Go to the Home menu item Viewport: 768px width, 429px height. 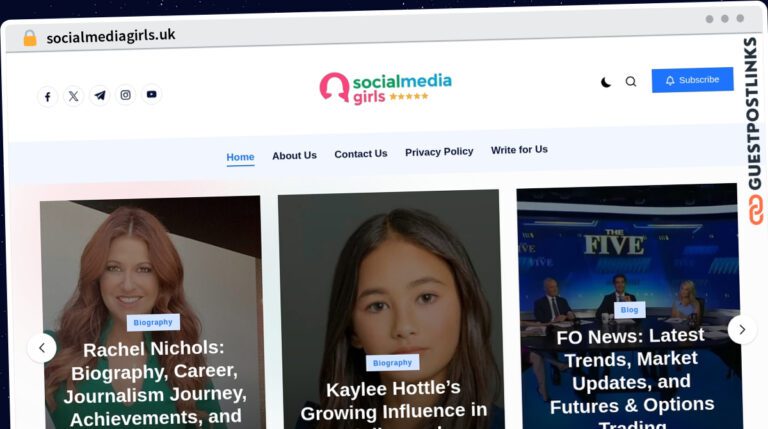240,157
